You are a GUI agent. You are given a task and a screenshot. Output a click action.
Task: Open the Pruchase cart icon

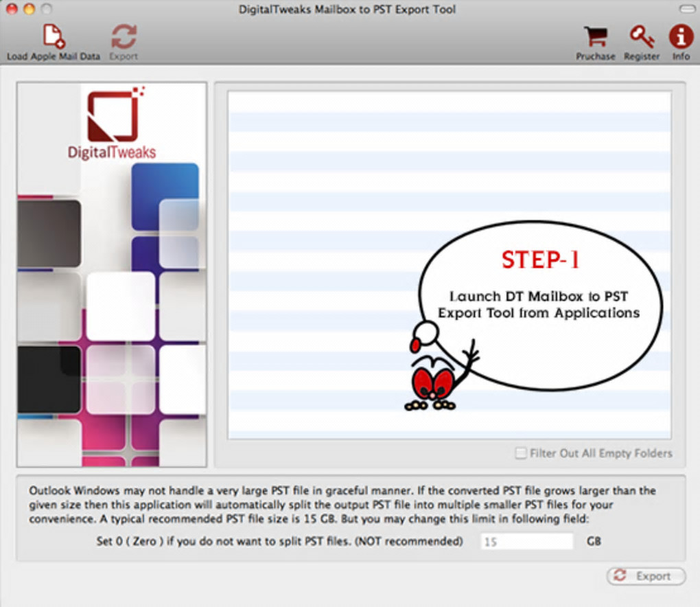[x=596, y=36]
